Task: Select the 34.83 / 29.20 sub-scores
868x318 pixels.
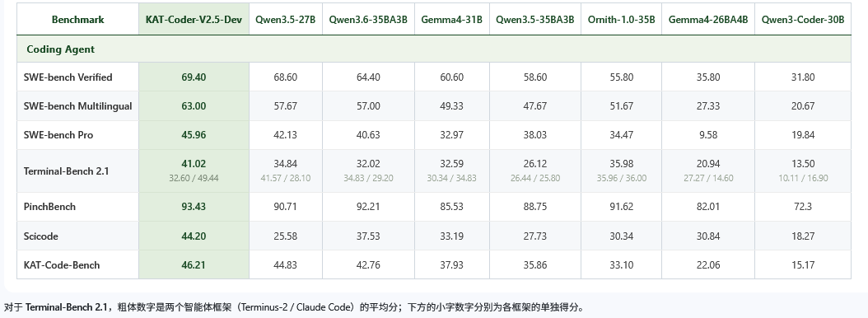Action: pyautogui.click(x=368, y=178)
